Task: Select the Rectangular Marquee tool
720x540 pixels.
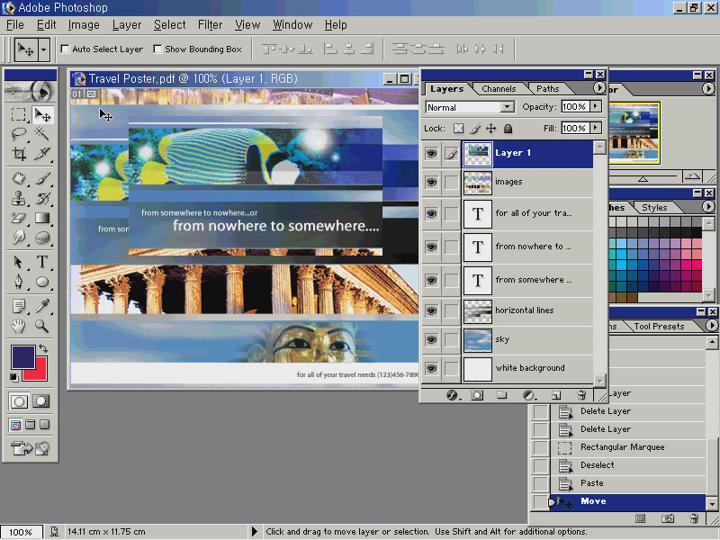Action: click(x=18, y=114)
